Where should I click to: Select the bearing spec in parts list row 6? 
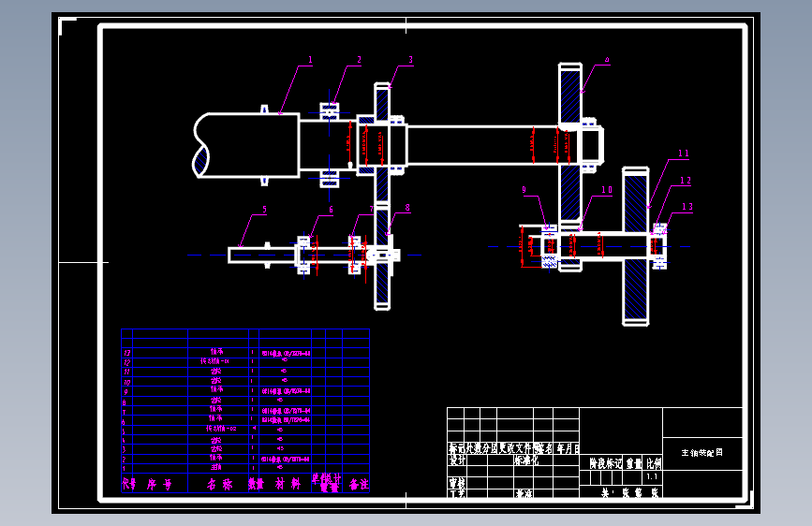[x=286, y=420]
